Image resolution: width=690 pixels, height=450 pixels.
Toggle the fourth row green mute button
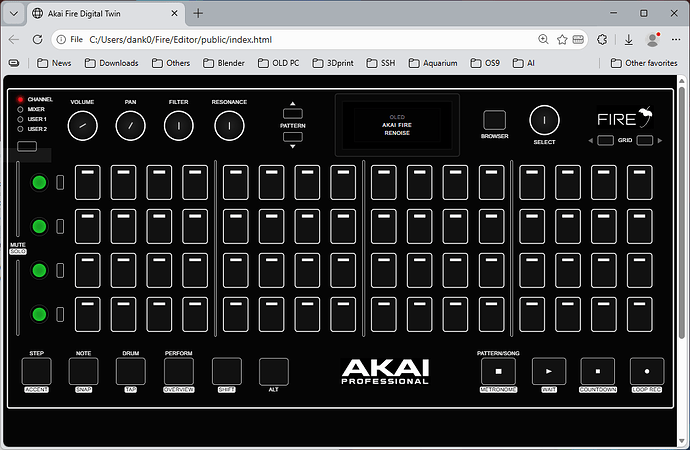(x=39, y=315)
